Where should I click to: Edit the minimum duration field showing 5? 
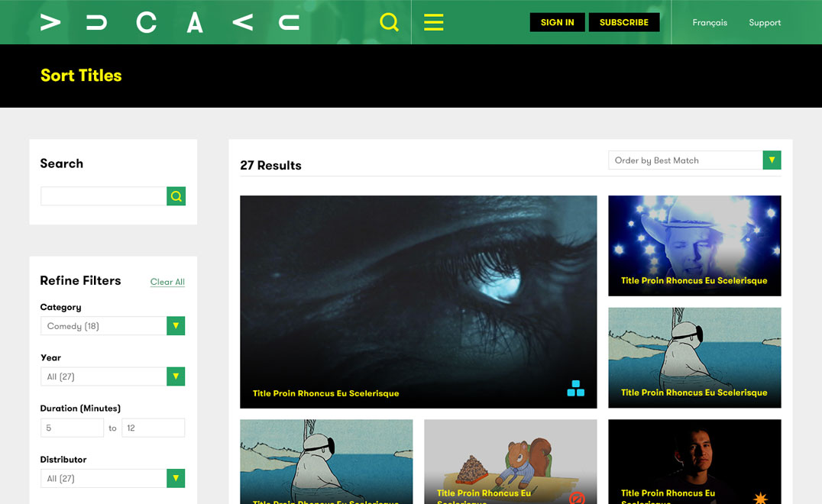tap(72, 428)
